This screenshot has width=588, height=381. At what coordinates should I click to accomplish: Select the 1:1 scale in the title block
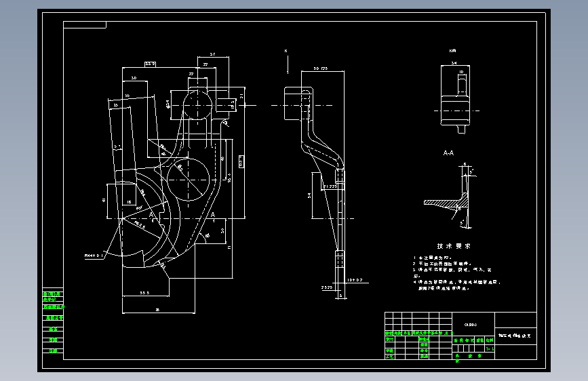click(x=490, y=348)
